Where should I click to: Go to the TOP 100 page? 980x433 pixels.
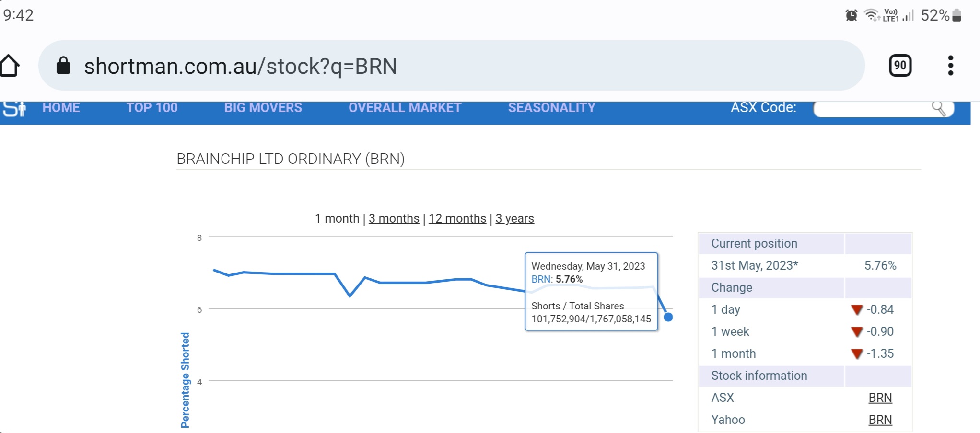tap(152, 108)
